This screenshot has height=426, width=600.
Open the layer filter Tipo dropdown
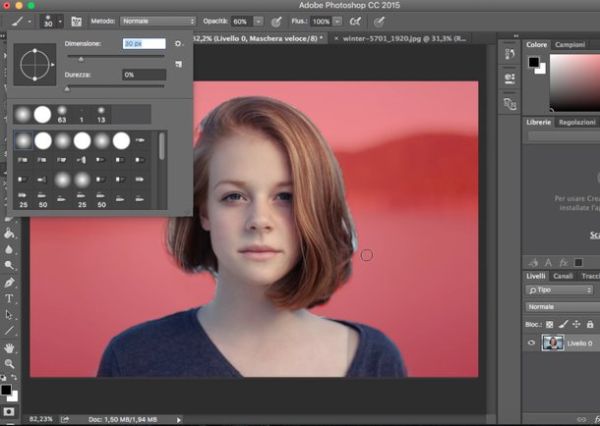(560, 290)
